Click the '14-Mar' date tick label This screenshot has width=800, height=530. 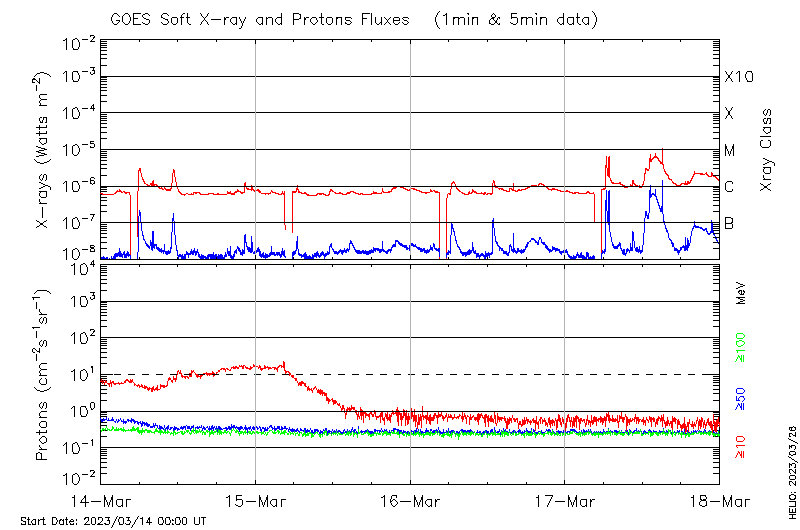tap(101, 502)
